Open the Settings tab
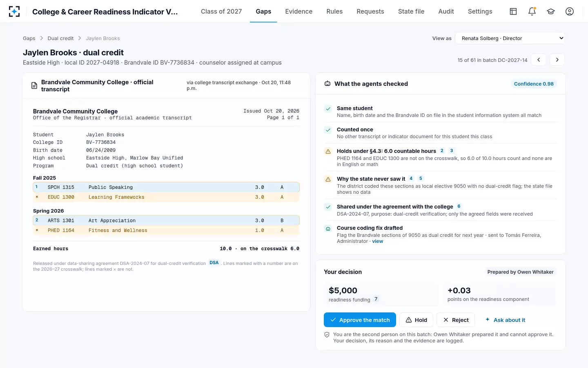The image size is (588, 368). tap(480, 11)
